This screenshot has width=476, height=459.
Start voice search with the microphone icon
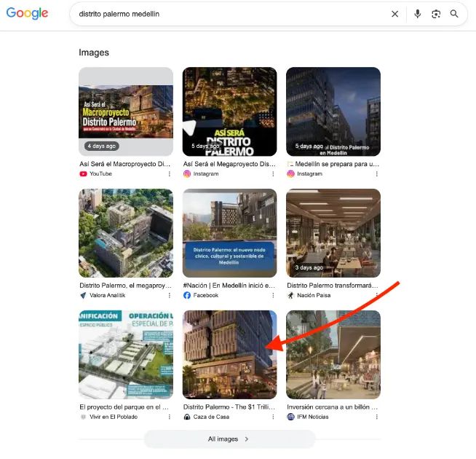click(x=418, y=14)
